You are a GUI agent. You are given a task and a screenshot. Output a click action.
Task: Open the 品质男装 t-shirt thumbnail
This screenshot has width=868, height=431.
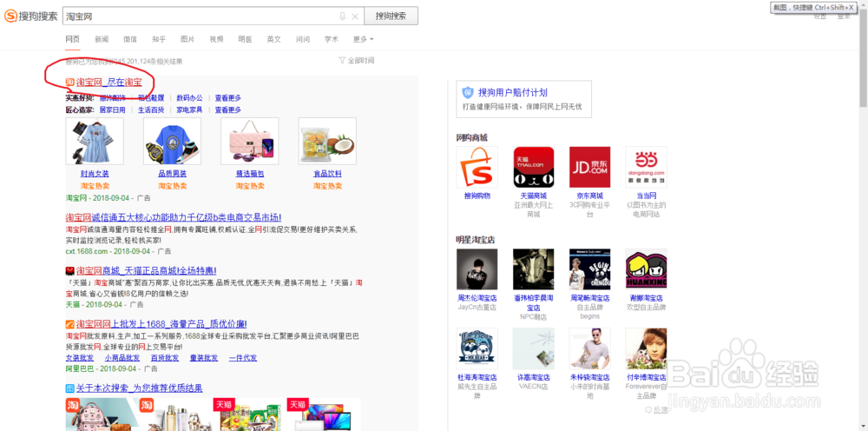coord(172,142)
